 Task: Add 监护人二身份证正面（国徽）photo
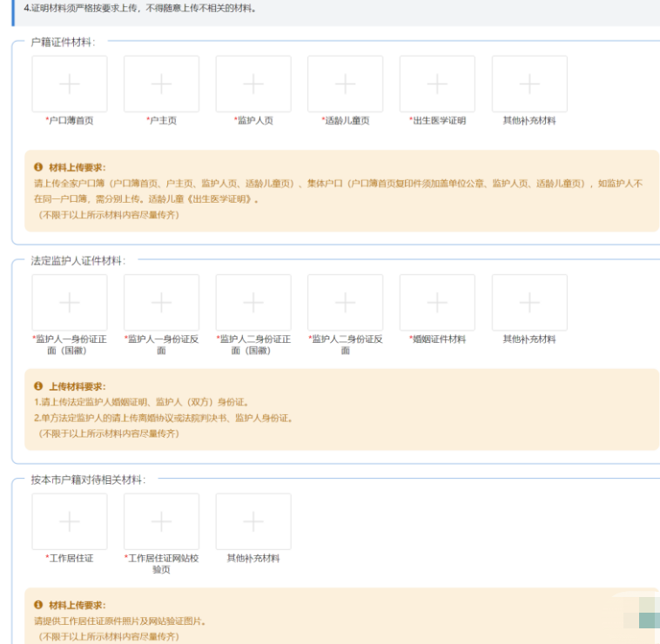[253, 303]
